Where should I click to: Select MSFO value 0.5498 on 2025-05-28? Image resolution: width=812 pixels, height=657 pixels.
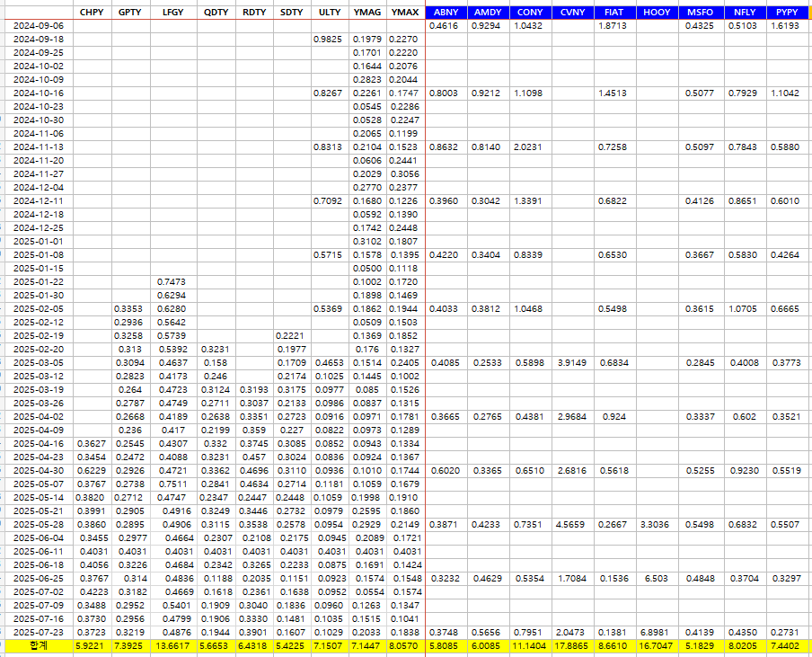[699, 524]
